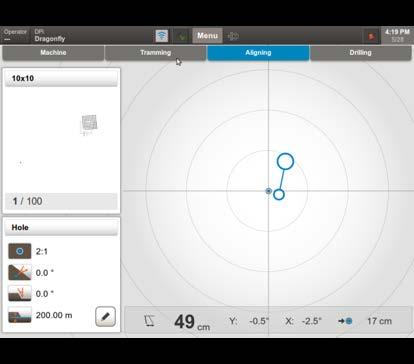Click the second hole angle 0.0° icon
Viewport: 414px width, 364px height.
tap(20, 293)
